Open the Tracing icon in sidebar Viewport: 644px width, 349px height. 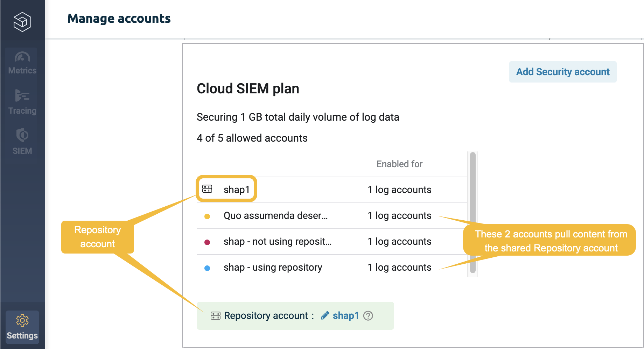[22, 95]
